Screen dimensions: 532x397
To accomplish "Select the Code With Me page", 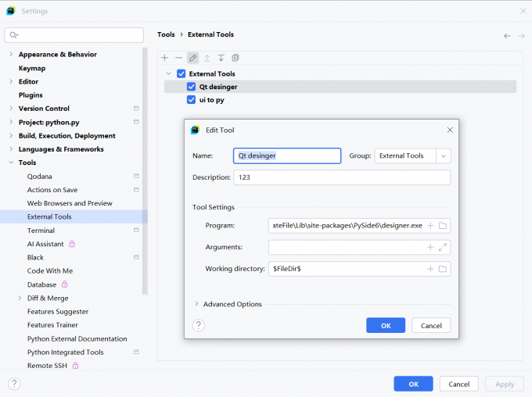I will pos(50,271).
